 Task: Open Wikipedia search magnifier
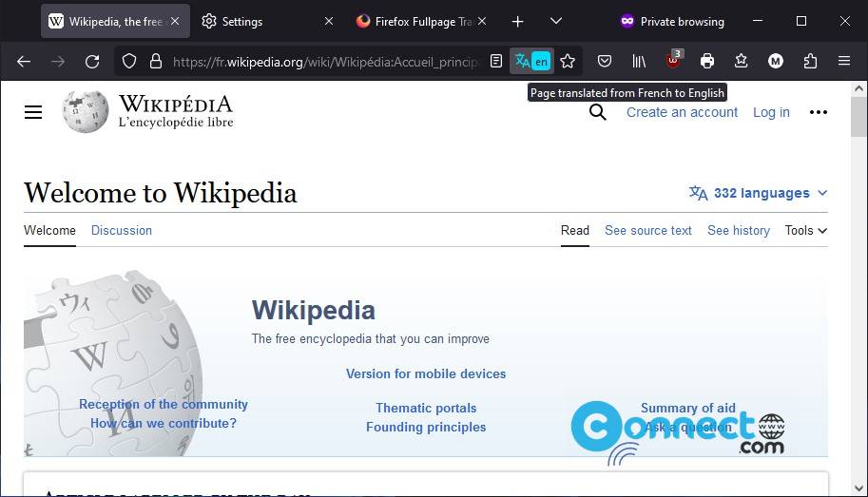(x=598, y=112)
